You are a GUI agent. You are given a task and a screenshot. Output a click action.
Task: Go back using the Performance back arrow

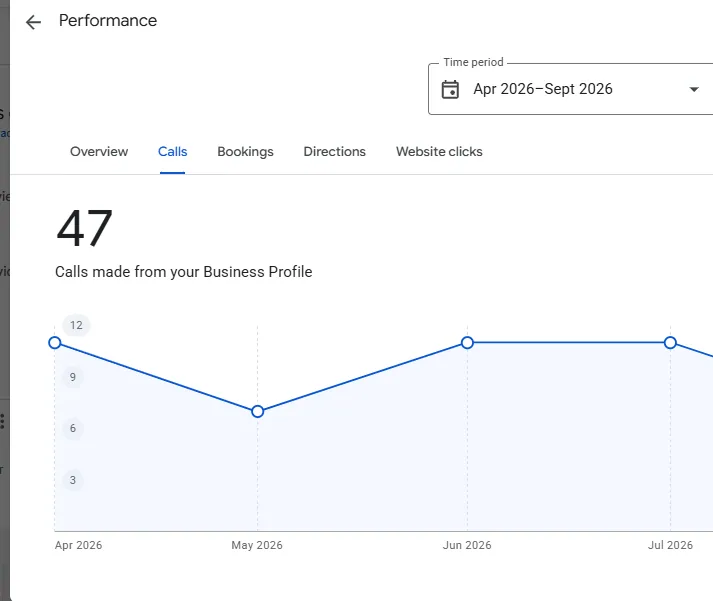point(33,22)
